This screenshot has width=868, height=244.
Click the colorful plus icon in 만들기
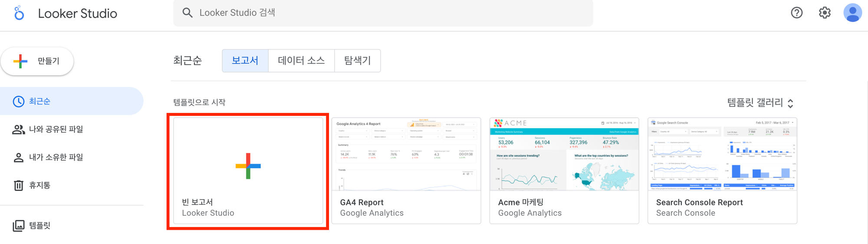point(20,61)
